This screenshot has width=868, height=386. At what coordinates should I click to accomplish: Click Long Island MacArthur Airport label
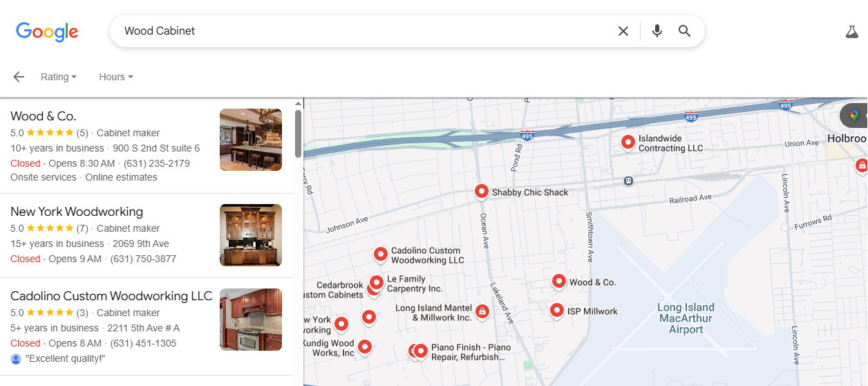(686, 318)
